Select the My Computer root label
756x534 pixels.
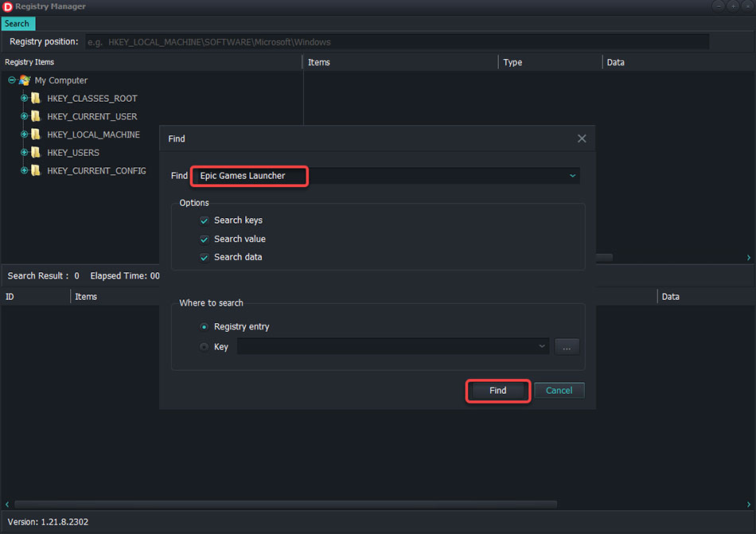tap(60, 80)
